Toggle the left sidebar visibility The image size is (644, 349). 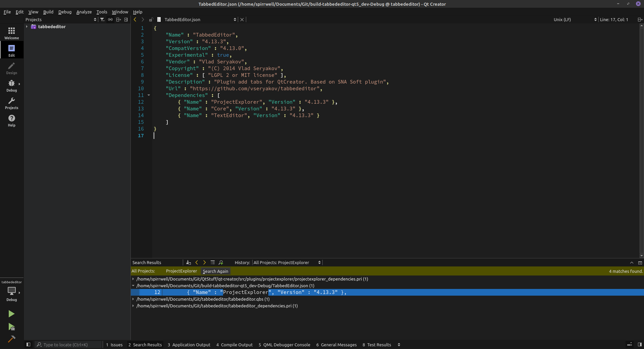click(x=29, y=344)
